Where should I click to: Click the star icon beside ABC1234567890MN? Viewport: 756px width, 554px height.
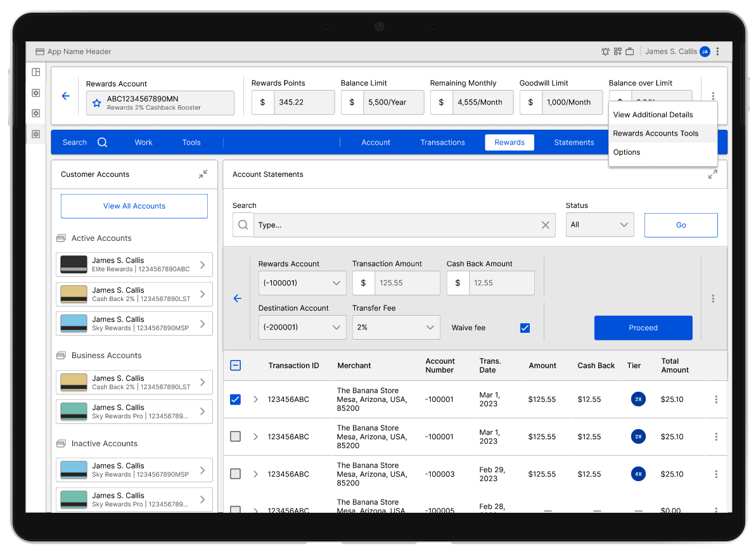(97, 103)
